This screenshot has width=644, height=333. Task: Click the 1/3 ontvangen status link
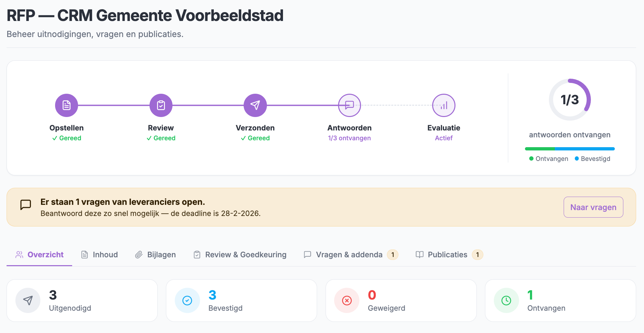[x=349, y=138]
